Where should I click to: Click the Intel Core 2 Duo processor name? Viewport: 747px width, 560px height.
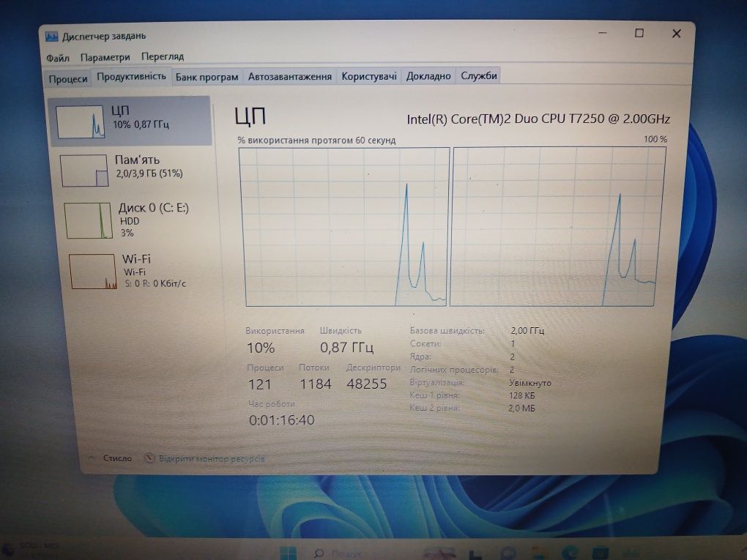pyautogui.click(x=538, y=119)
